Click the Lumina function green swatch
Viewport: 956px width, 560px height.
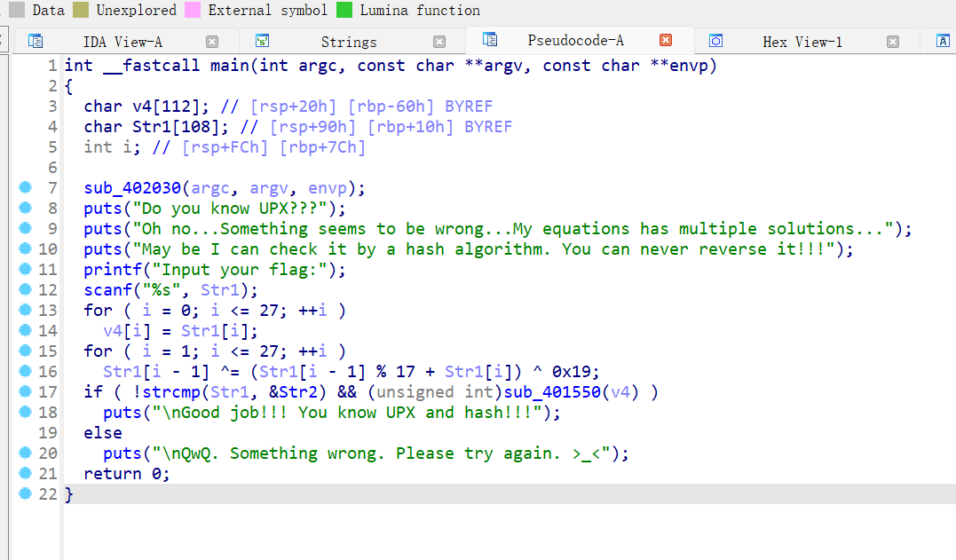click(344, 10)
